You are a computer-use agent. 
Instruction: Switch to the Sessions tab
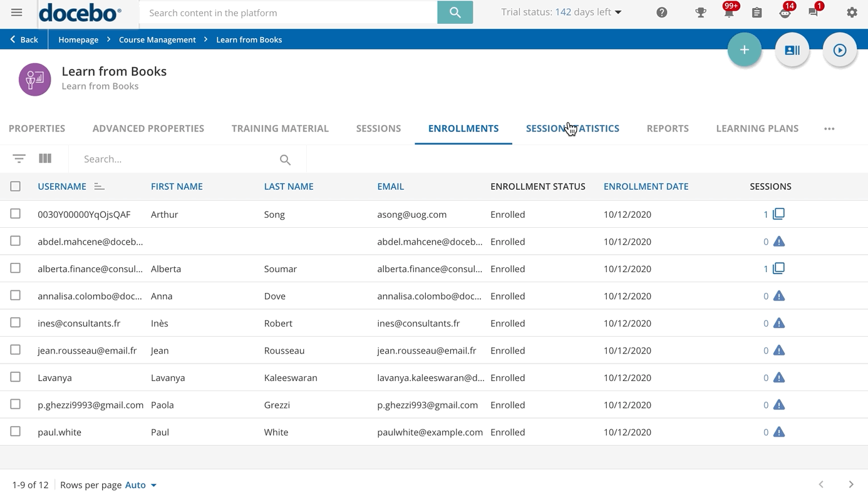point(378,129)
